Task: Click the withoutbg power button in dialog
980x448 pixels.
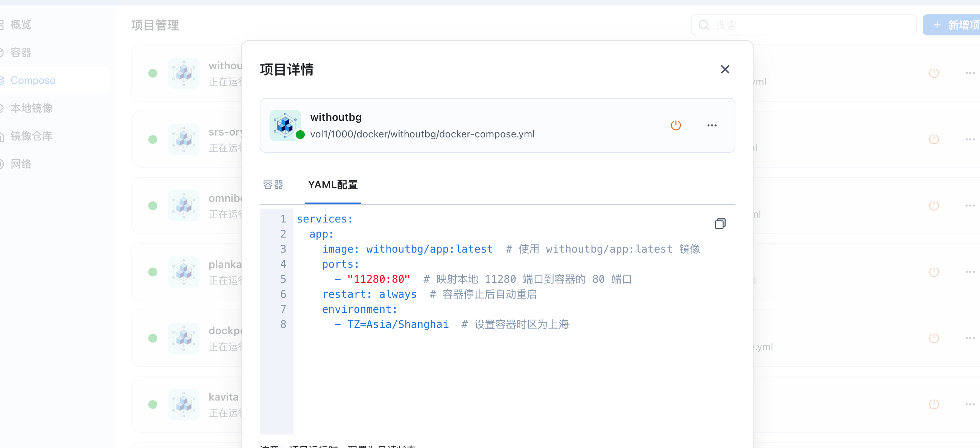Action: 676,125
